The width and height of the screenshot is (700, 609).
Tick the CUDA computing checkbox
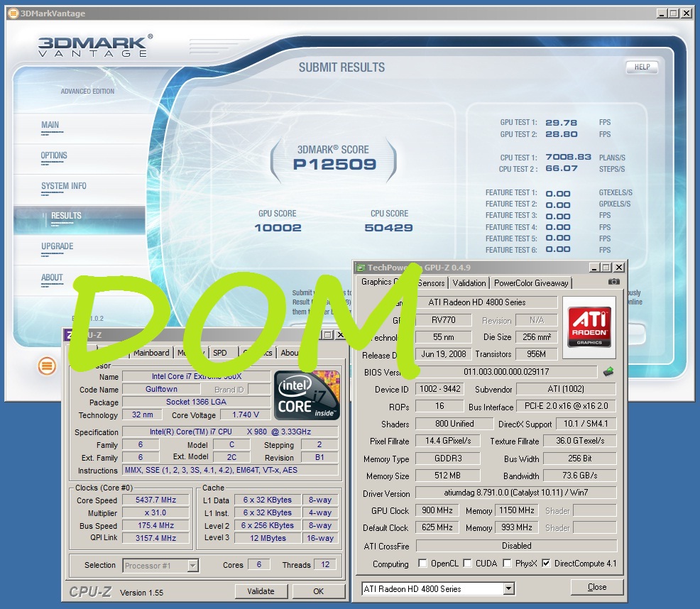click(468, 564)
